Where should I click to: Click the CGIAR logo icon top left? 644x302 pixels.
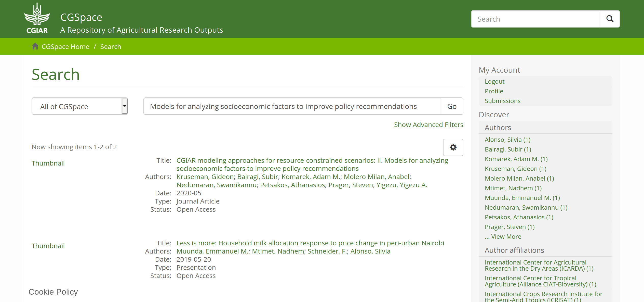click(x=37, y=19)
